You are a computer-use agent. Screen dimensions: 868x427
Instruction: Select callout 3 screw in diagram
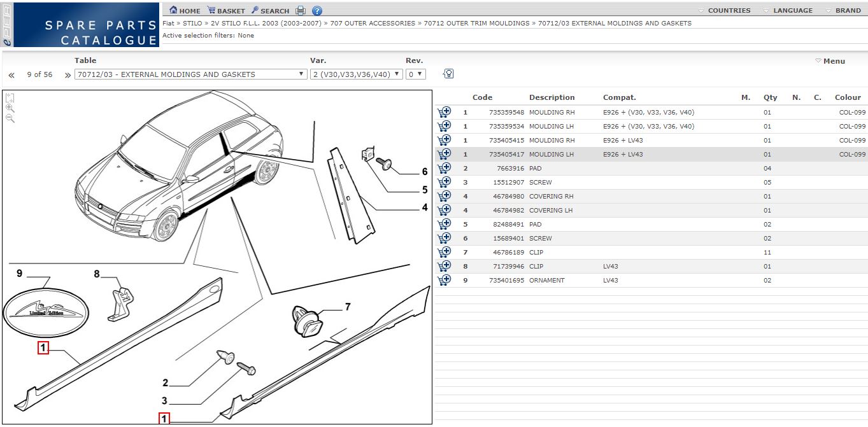164,401
